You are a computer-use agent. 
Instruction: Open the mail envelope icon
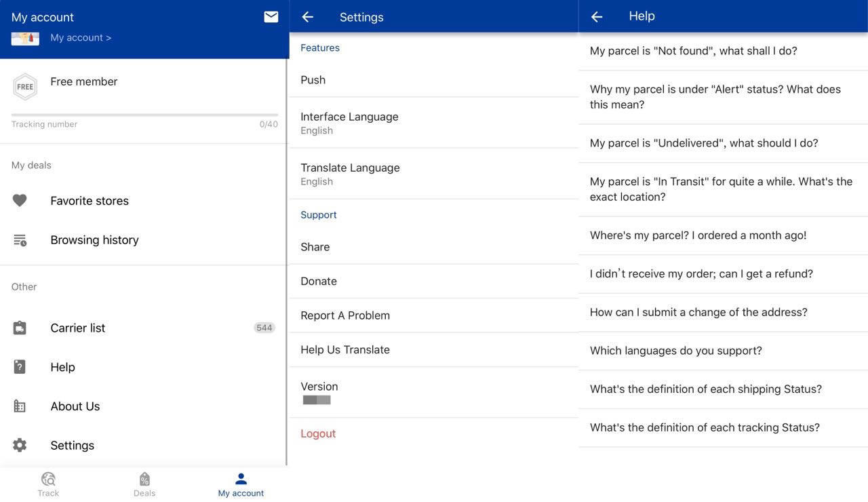click(271, 17)
